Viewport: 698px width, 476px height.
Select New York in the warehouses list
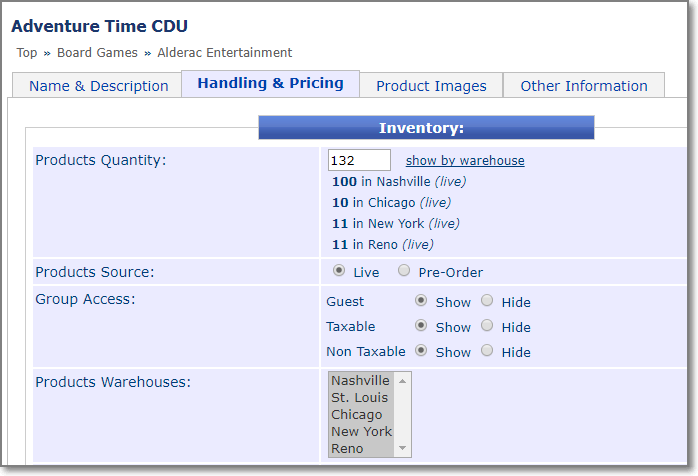tap(361, 431)
